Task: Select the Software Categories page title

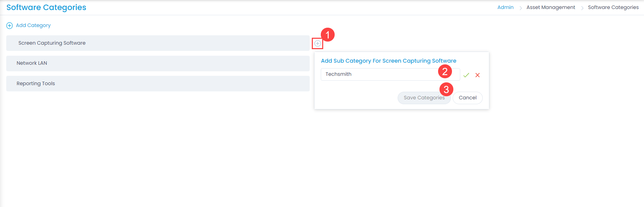Action: (x=46, y=7)
